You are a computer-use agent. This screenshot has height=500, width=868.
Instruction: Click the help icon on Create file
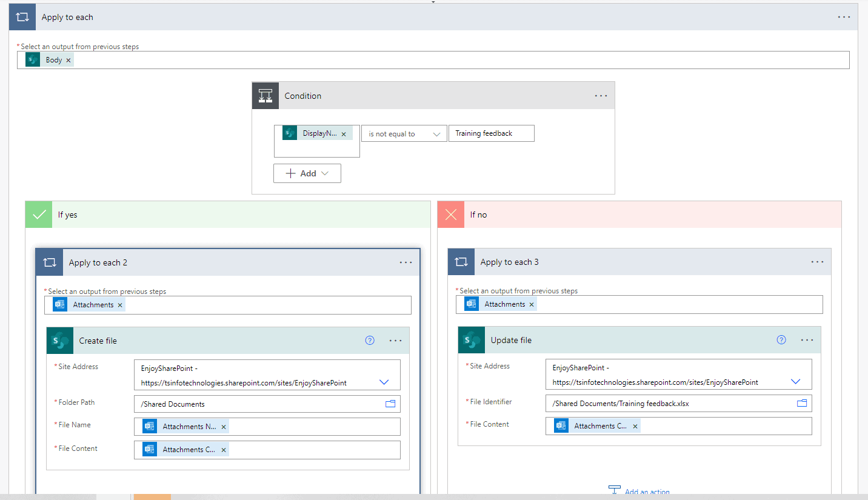(370, 340)
